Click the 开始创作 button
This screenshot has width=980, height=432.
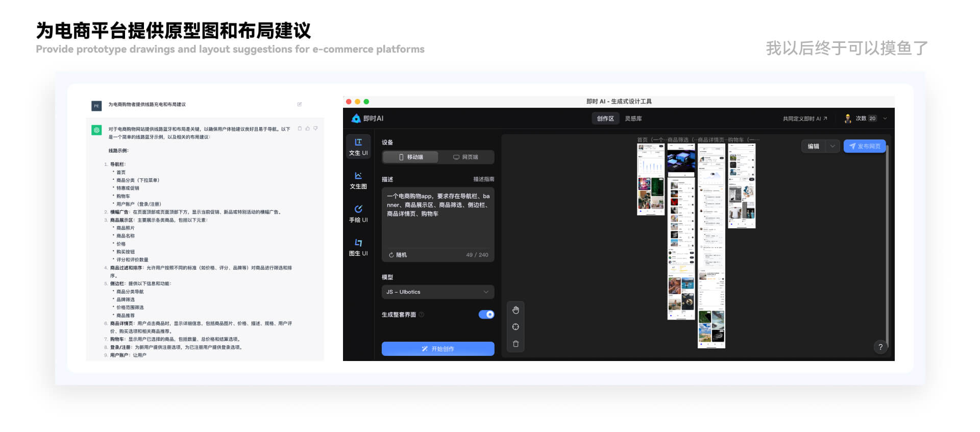tap(438, 349)
